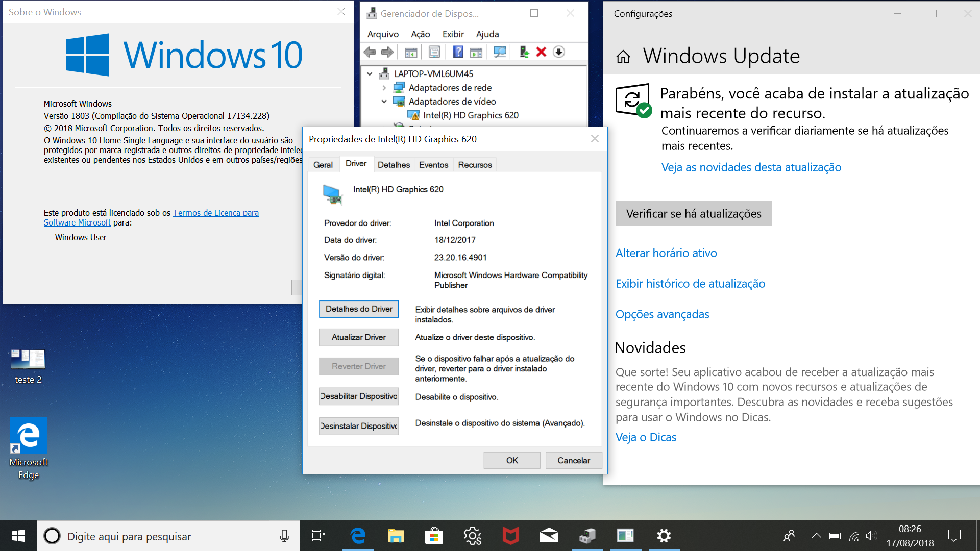Viewport: 980px width, 551px height.
Task: Select Intel(R) HD Graphics 620 in device tree
Action: coord(471,115)
